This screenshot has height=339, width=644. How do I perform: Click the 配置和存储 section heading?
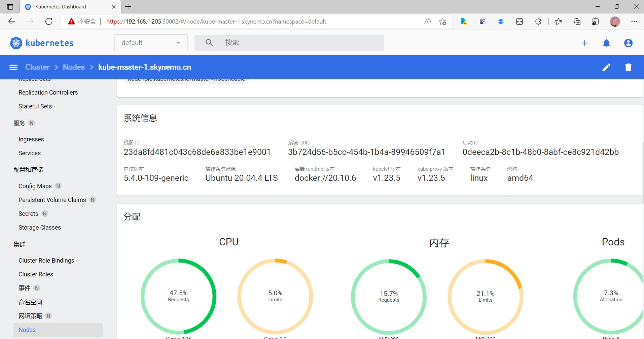coord(28,170)
